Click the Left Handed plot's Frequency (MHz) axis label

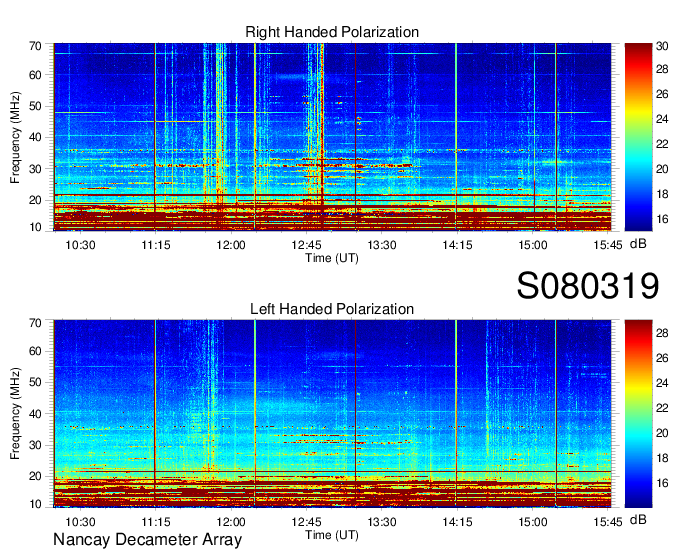tap(15, 414)
